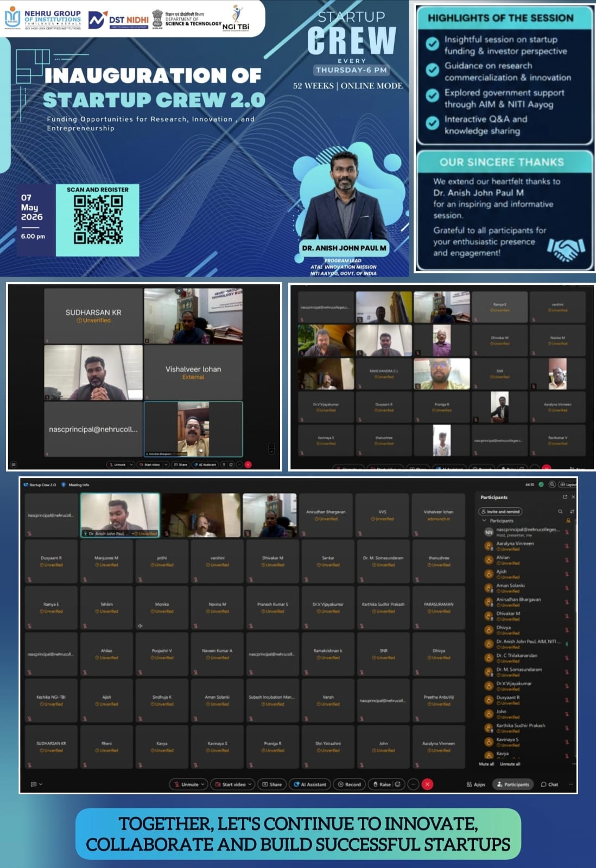
Task: Toggle Aaralyna Vinmeen's muted mic icon
Action: tap(567, 546)
